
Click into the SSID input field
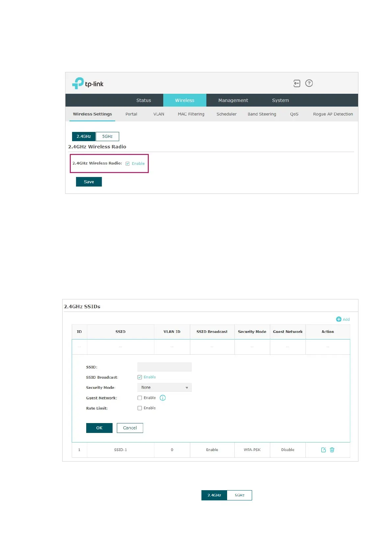164,367
